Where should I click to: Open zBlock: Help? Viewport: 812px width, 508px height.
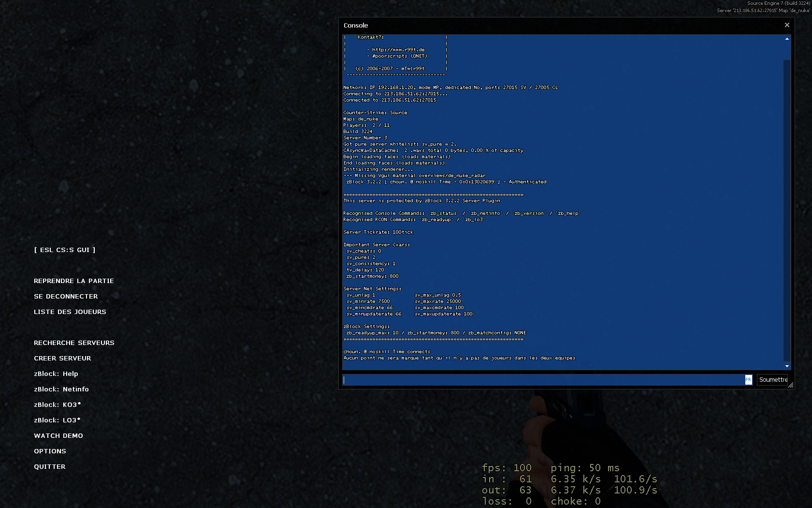tap(56, 374)
